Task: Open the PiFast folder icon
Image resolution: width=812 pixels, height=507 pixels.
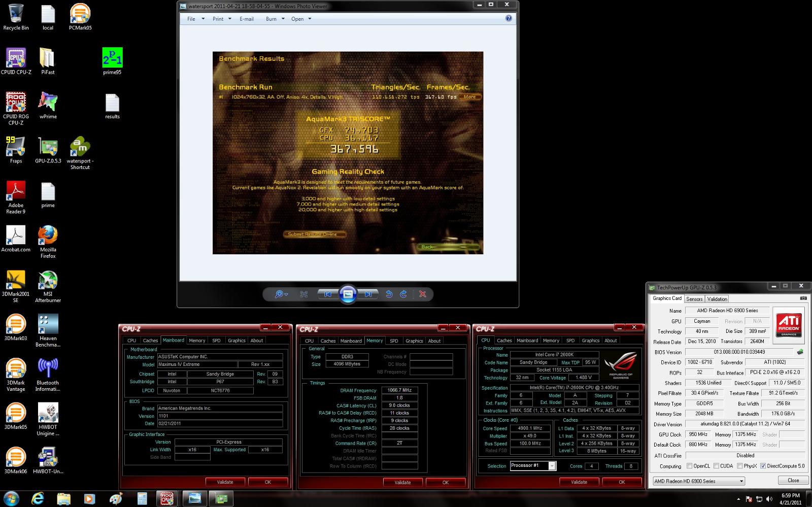Action: tap(48, 61)
